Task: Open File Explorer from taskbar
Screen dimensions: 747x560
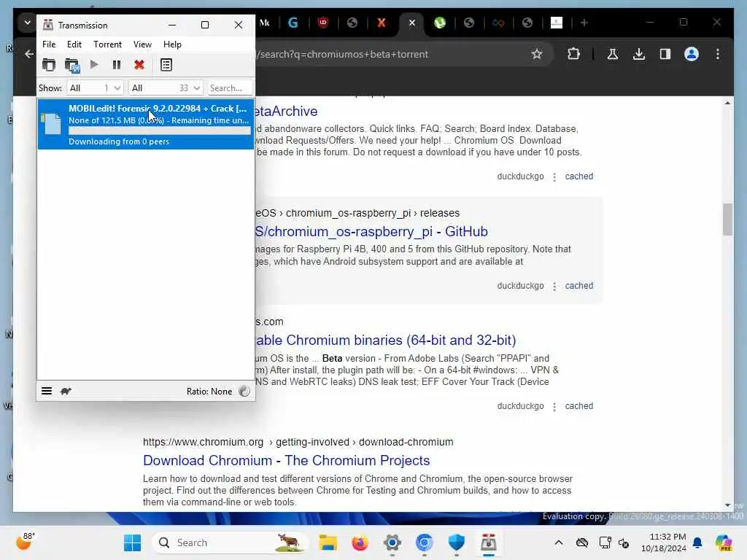Action: 328,542
